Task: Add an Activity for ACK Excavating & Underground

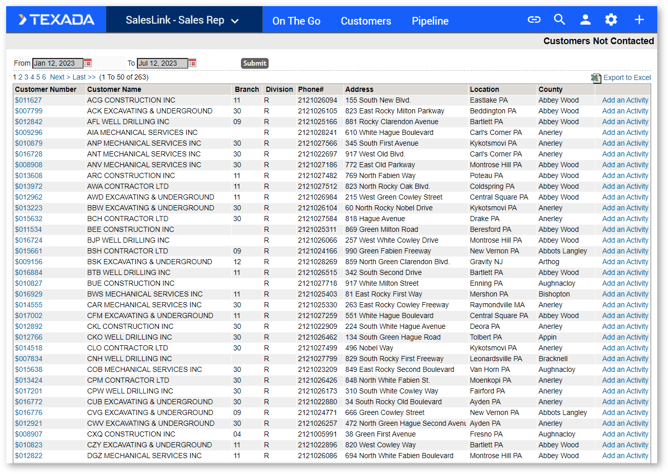Action: tap(625, 111)
